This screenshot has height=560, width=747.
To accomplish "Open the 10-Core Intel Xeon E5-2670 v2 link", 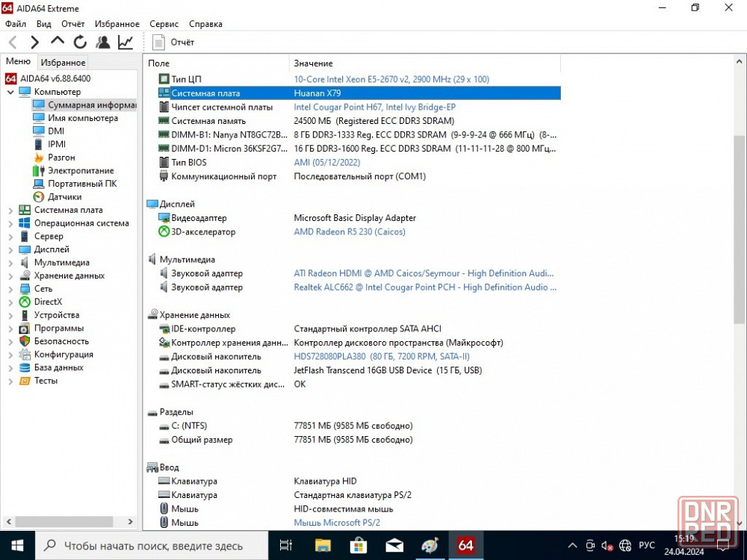I will pos(391,79).
